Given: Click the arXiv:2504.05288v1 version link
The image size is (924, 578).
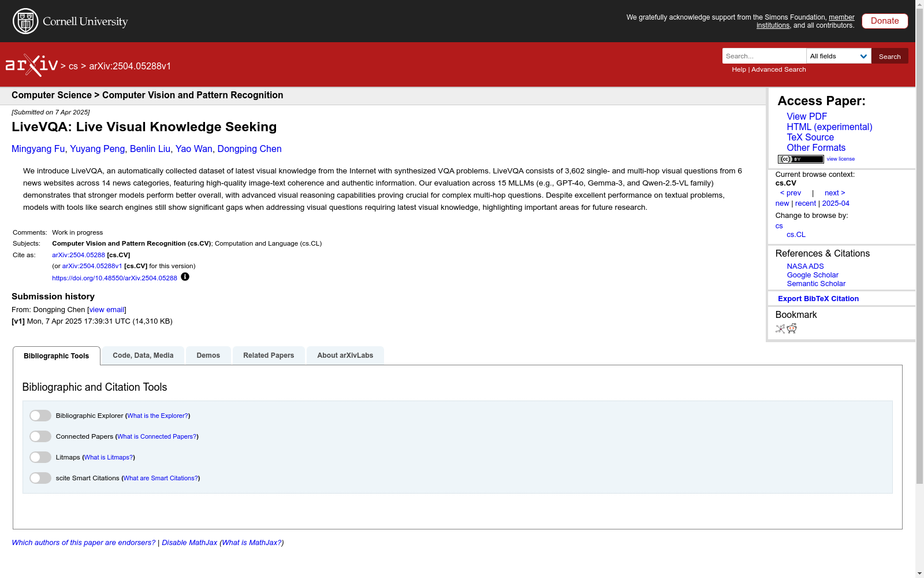Looking at the screenshot, I should pyautogui.click(x=92, y=266).
